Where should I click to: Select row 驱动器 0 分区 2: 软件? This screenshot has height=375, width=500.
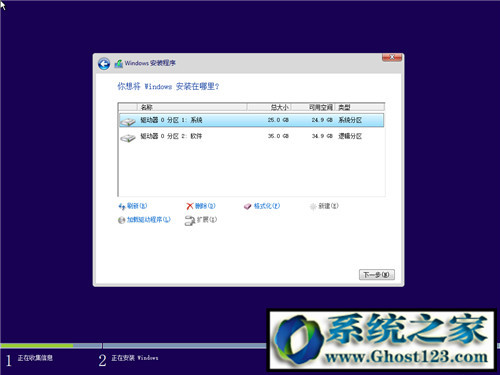click(x=251, y=136)
